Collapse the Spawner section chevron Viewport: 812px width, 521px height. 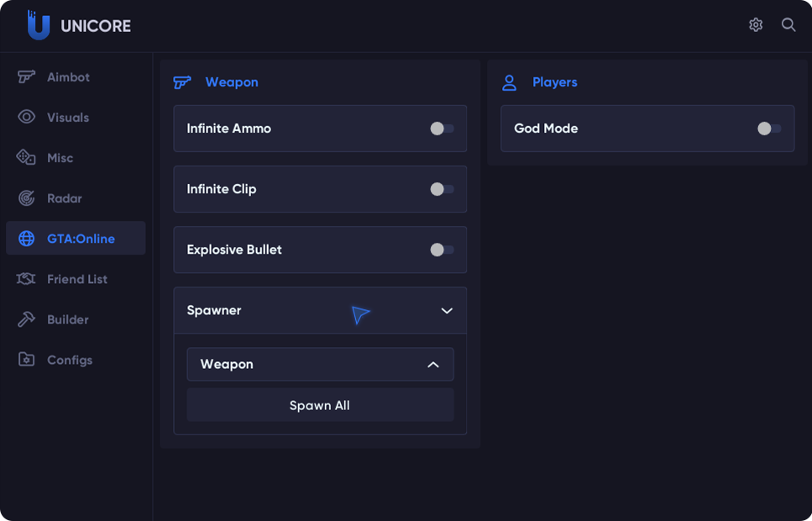pos(447,311)
